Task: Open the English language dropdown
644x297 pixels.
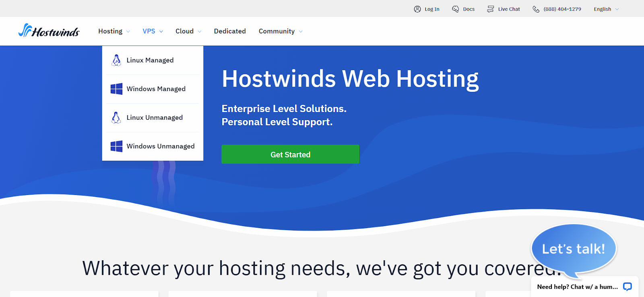Action: click(606, 9)
